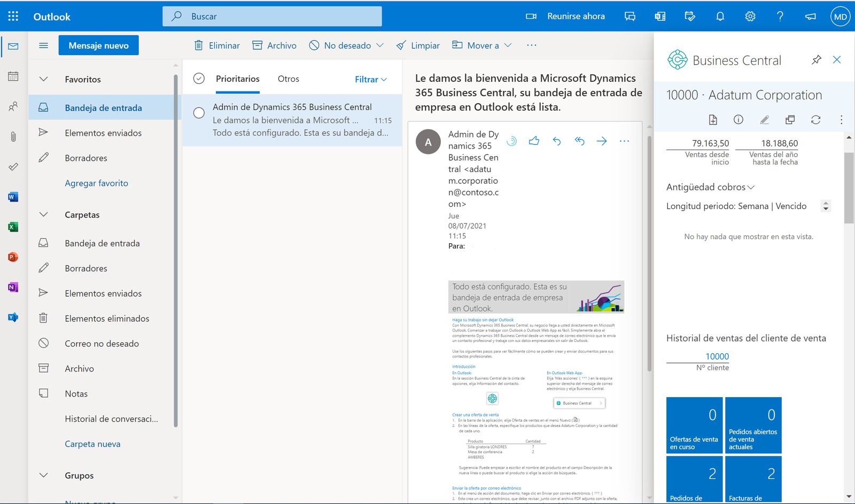Open toolbar more options ellipsis

(531, 45)
